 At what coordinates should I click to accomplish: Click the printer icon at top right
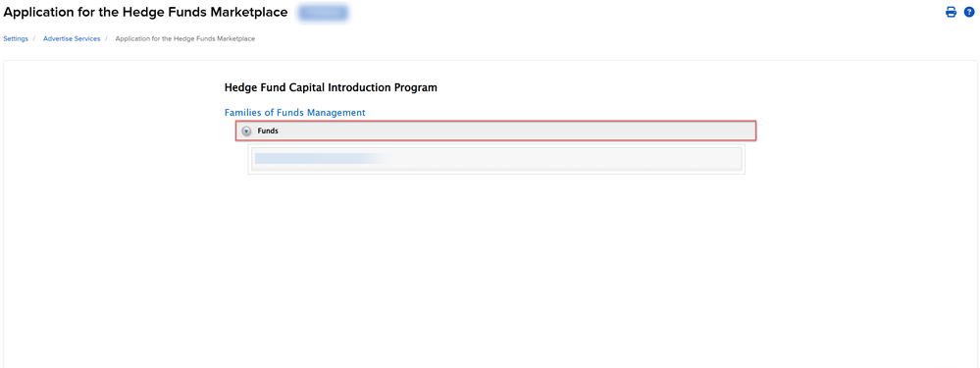(x=951, y=12)
